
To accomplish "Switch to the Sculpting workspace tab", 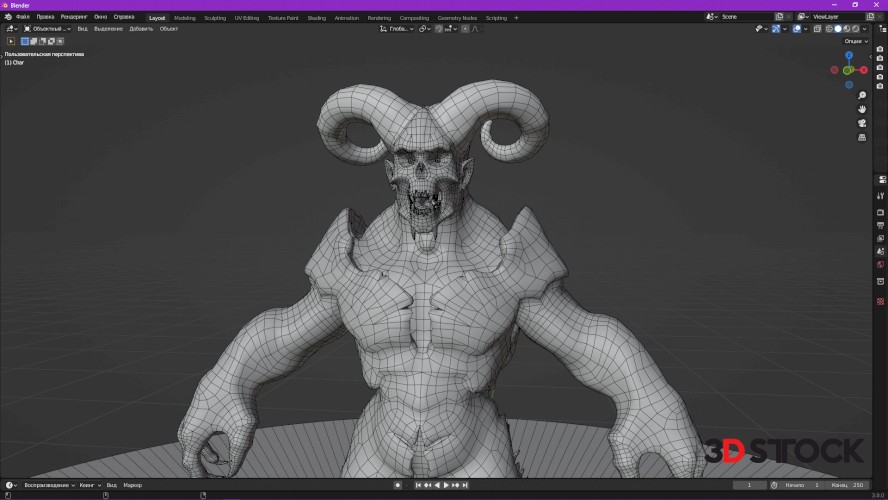I will pos(215,18).
